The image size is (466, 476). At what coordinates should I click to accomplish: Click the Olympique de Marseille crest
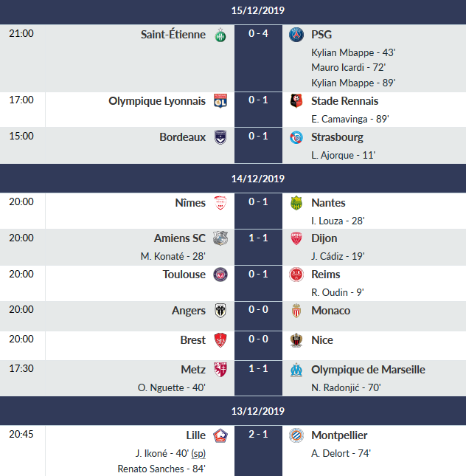coord(296,370)
